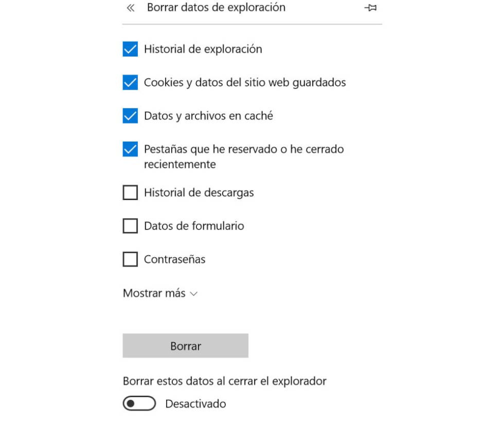Click the Borrar datos de exploración title
The width and height of the screenshot is (504, 427).
[x=216, y=7]
